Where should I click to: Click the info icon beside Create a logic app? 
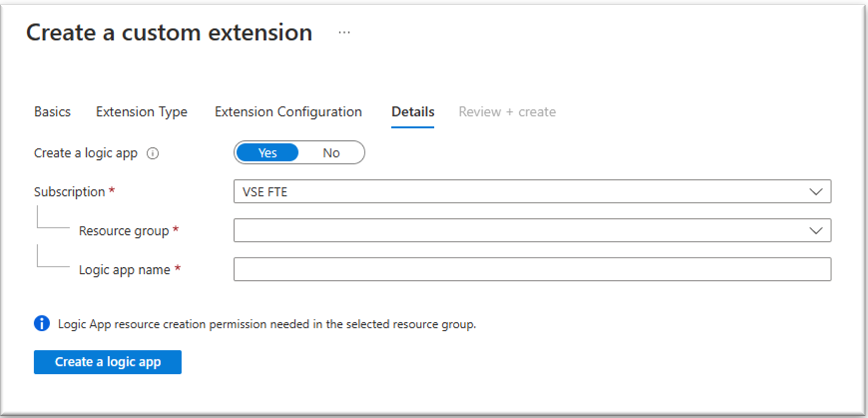click(153, 153)
